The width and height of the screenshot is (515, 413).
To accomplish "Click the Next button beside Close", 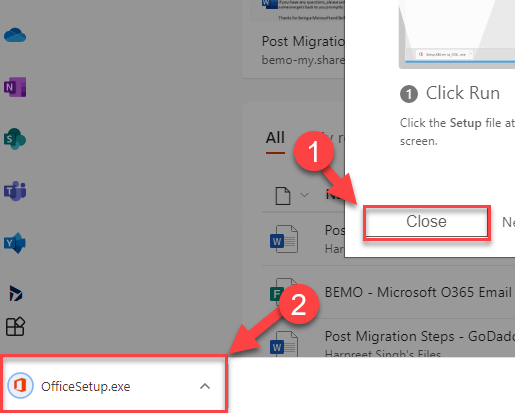I will pos(508,222).
